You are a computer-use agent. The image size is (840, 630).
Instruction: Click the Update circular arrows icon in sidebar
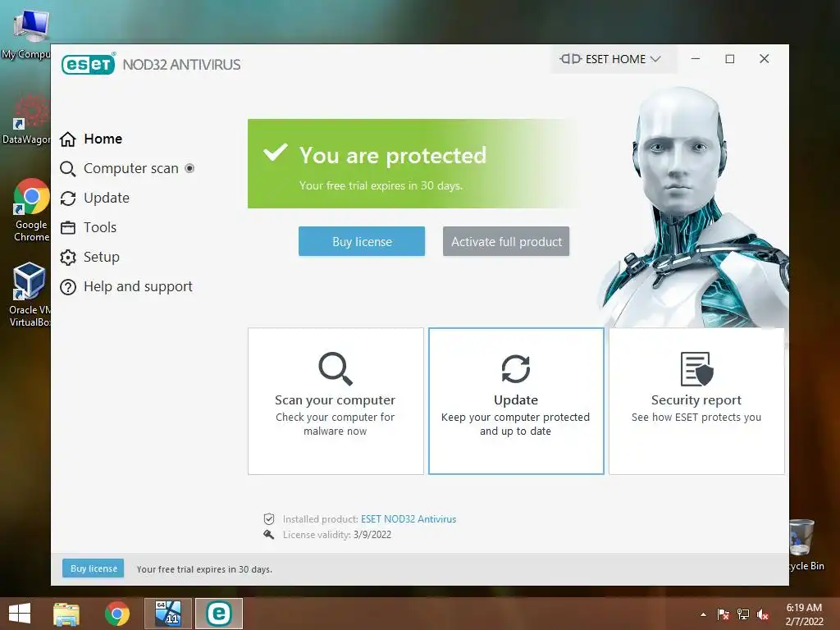pos(67,199)
